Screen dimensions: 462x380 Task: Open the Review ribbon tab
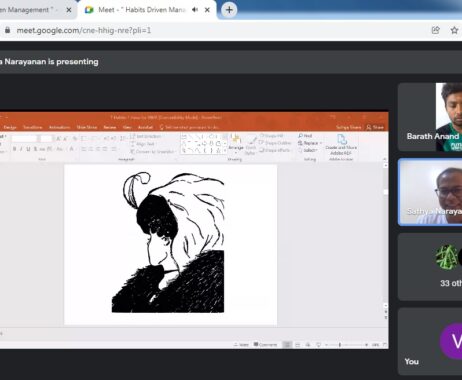[110, 127]
